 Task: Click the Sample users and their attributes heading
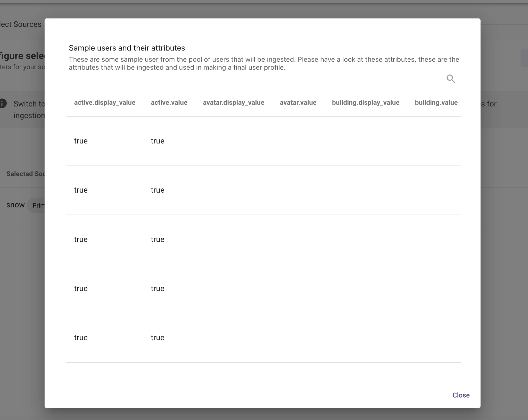[x=127, y=48]
